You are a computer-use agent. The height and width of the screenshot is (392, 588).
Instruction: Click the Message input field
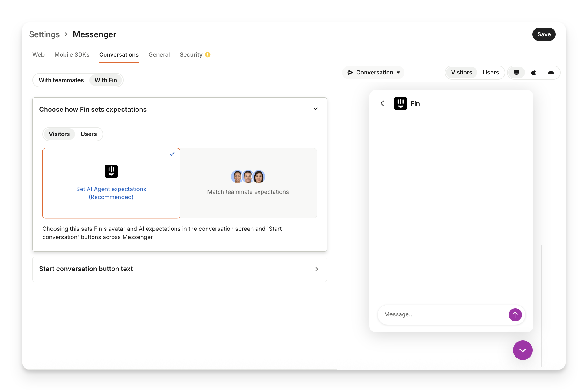click(x=443, y=314)
